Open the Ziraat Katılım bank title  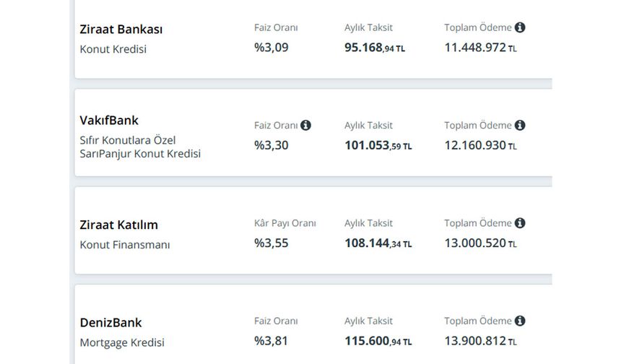point(119,225)
